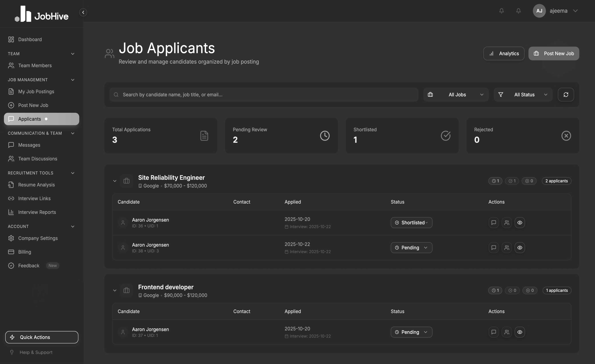Click the Post New Job button

tap(554, 53)
